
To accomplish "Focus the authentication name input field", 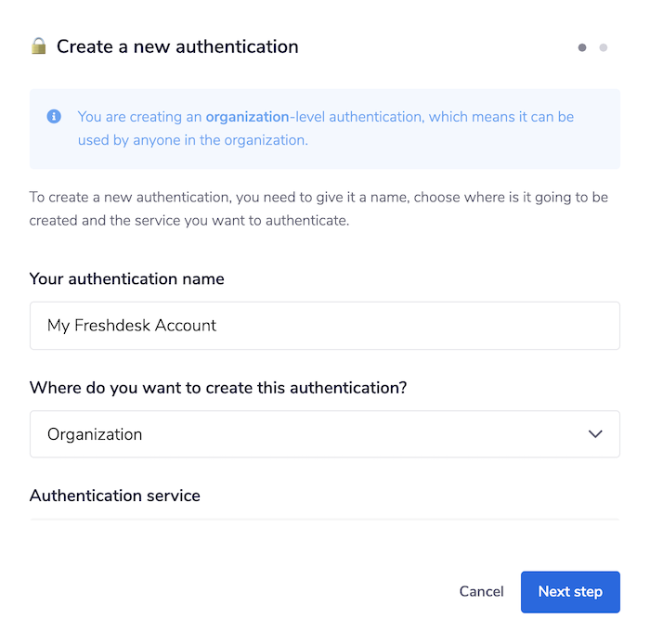I will pyautogui.click(x=324, y=326).
